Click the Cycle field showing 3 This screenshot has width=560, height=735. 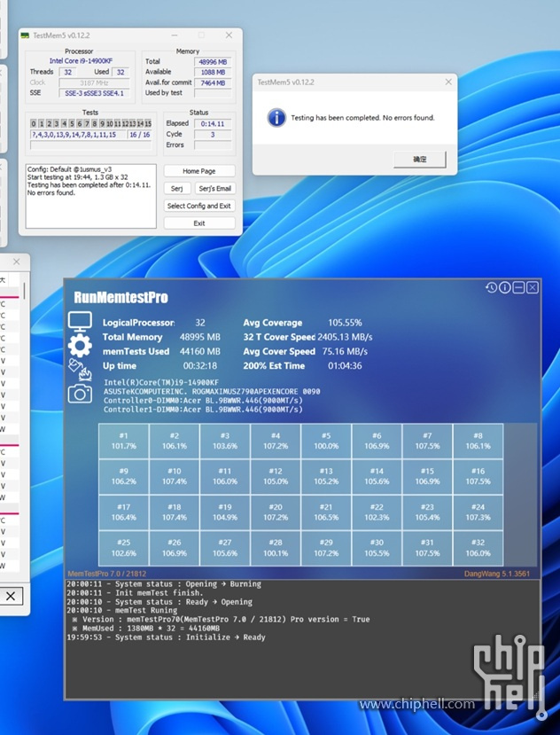pyautogui.click(x=213, y=135)
